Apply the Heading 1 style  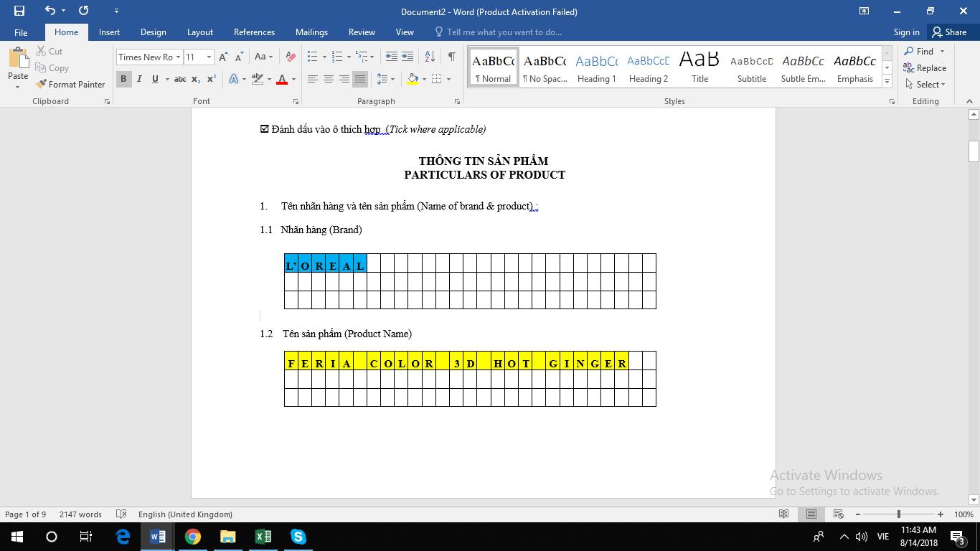pos(596,67)
